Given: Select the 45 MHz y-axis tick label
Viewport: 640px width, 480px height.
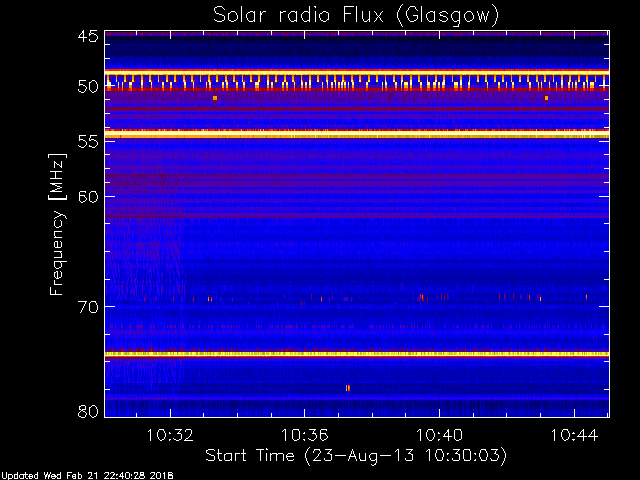Looking at the screenshot, I should pos(87,36).
